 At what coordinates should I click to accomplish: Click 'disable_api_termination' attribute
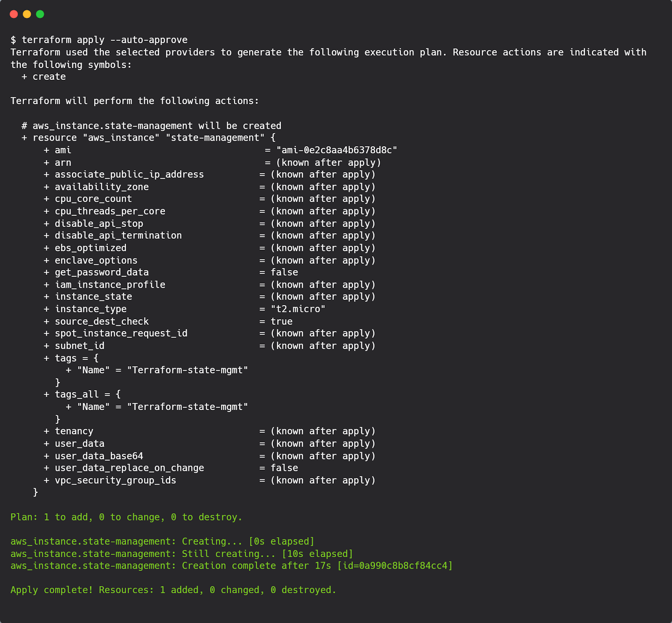118,236
